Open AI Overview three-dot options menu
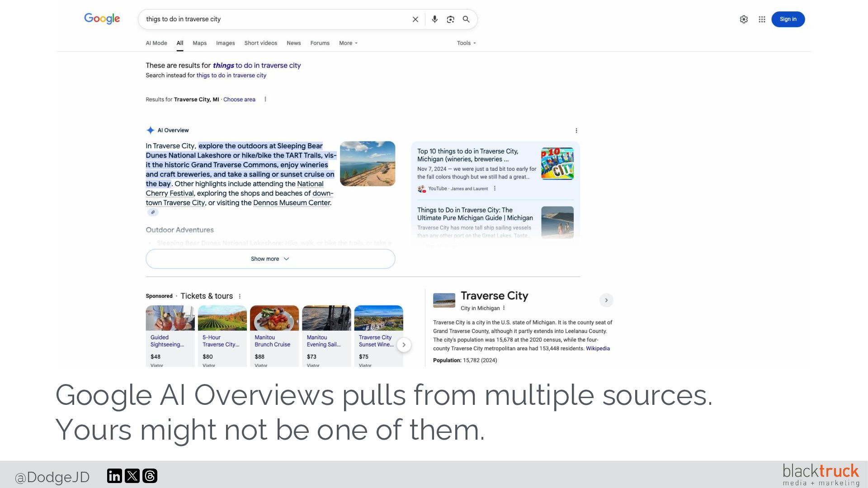This screenshot has height=488, width=868. pos(576,131)
